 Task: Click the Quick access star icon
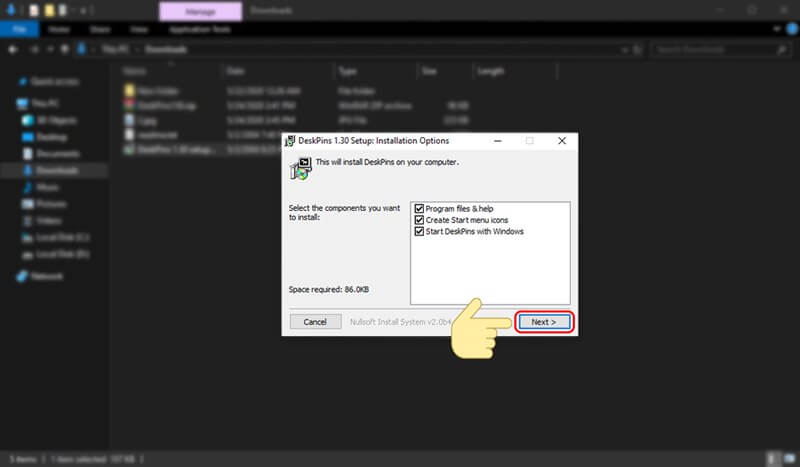[22, 82]
